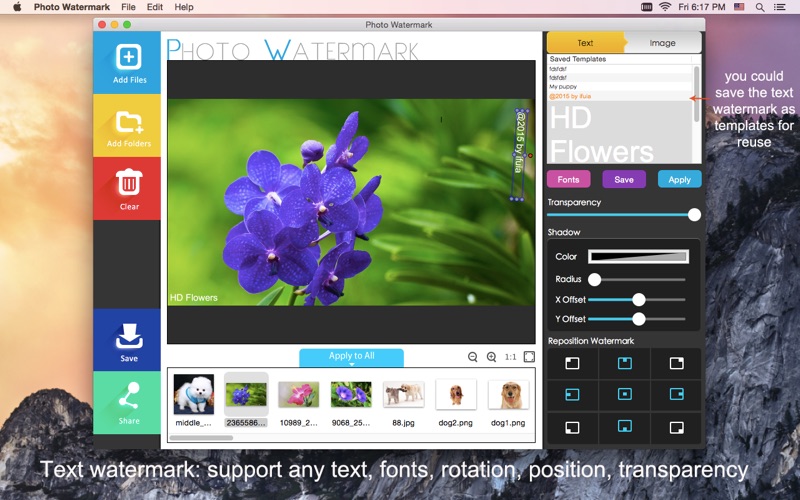Click the X Offset slider handle
This screenshot has width=800, height=500.
click(639, 299)
